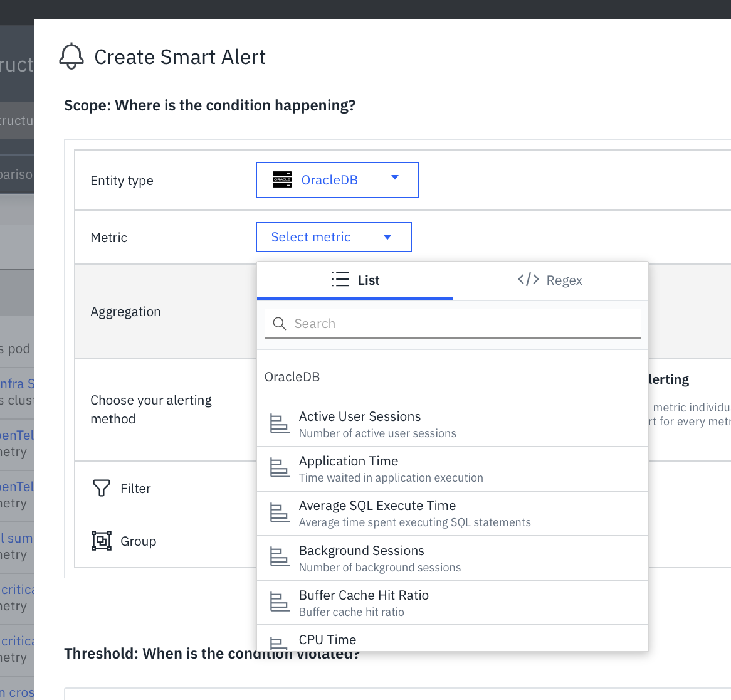Click the arrow on Entity type dropdown
Screen dimensions: 731x700
tap(395, 178)
